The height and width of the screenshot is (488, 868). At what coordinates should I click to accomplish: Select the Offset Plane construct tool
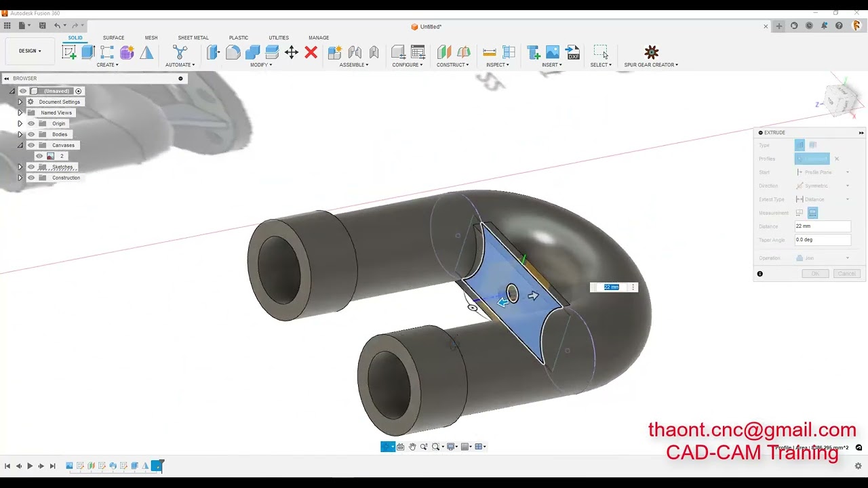click(x=444, y=52)
